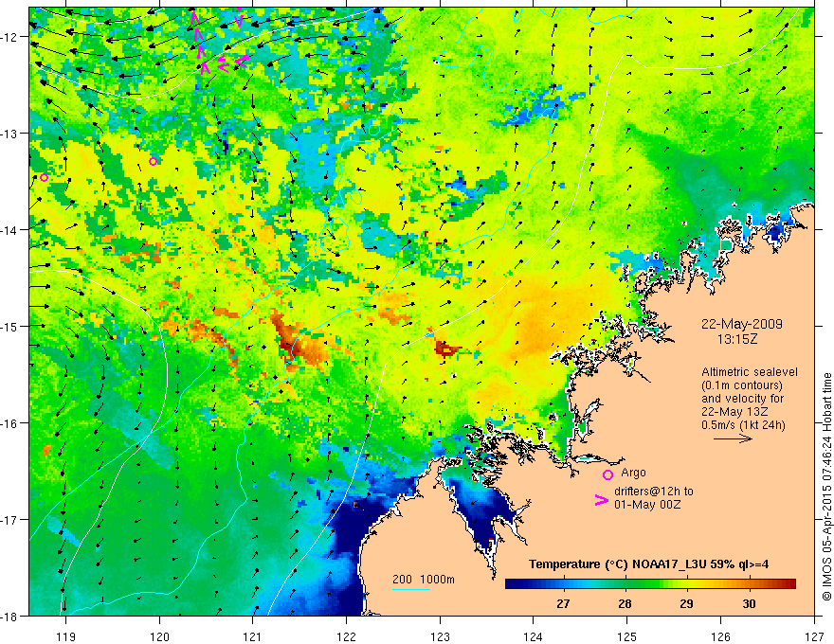Click the Argo float circle near 120°E

(x=154, y=162)
